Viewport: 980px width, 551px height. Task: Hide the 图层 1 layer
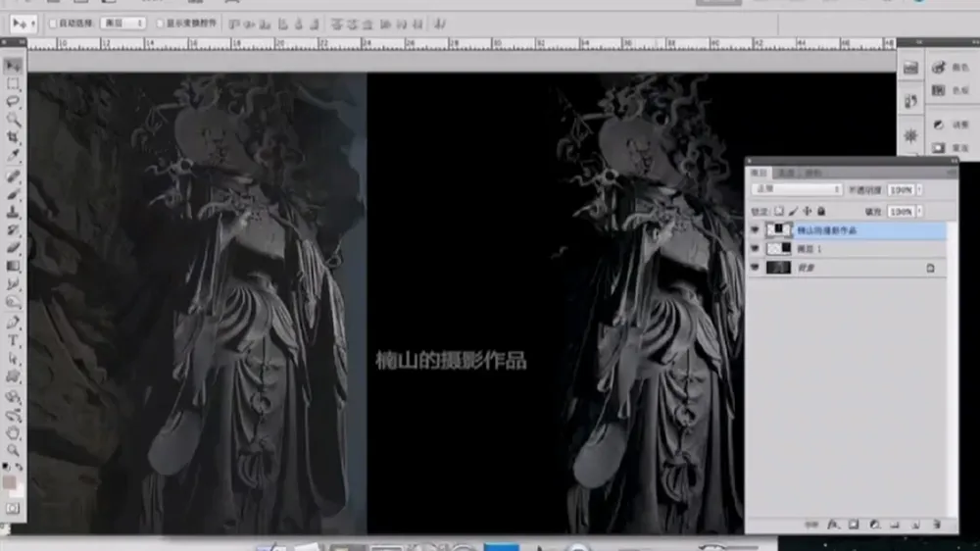pyautogui.click(x=755, y=249)
